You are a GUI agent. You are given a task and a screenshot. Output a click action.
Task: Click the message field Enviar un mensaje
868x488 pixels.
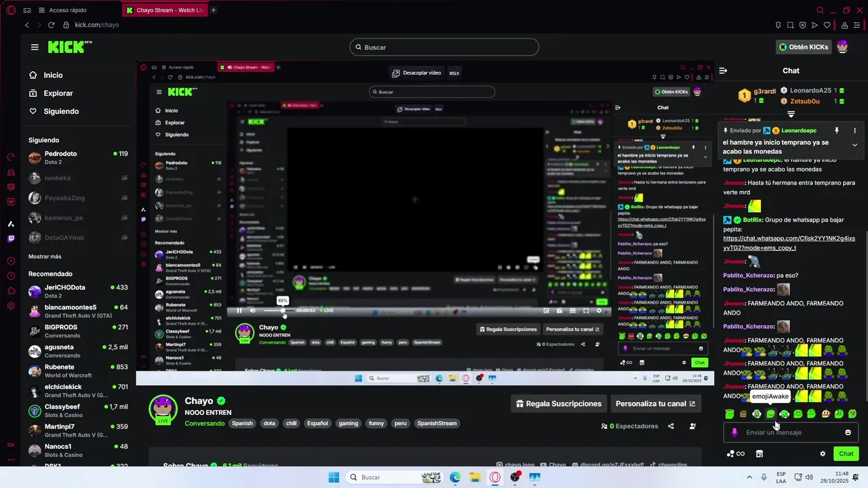point(792,432)
